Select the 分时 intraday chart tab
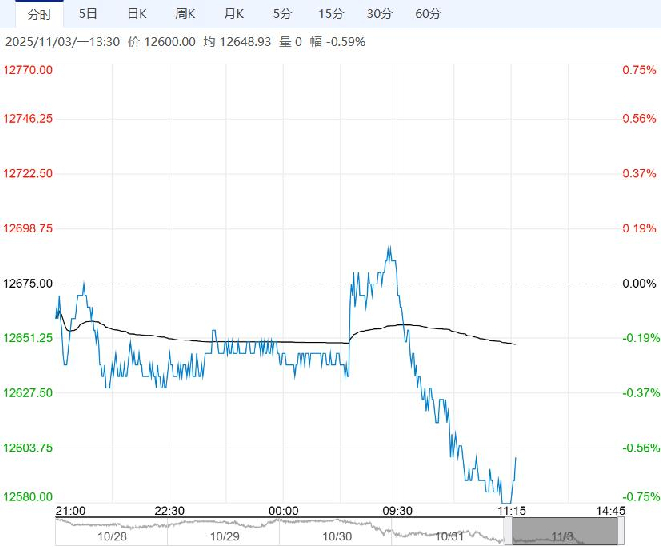The height and width of the screenshot is (547, 661). (x=38, y=14)
